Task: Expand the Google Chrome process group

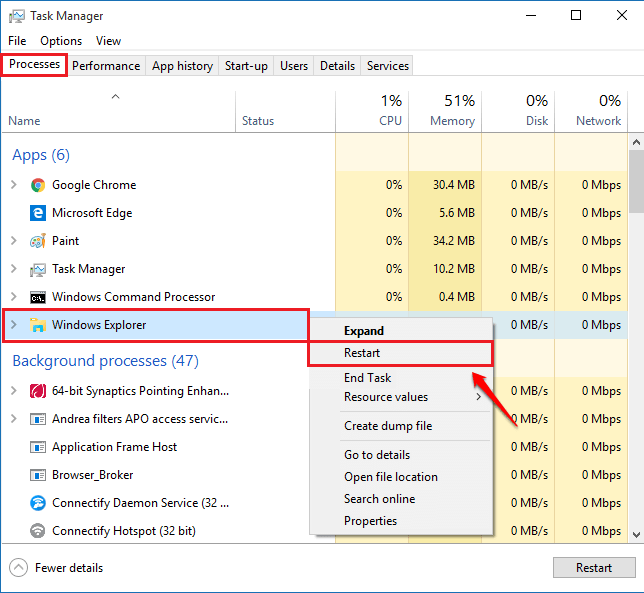Action: [14, 185]
